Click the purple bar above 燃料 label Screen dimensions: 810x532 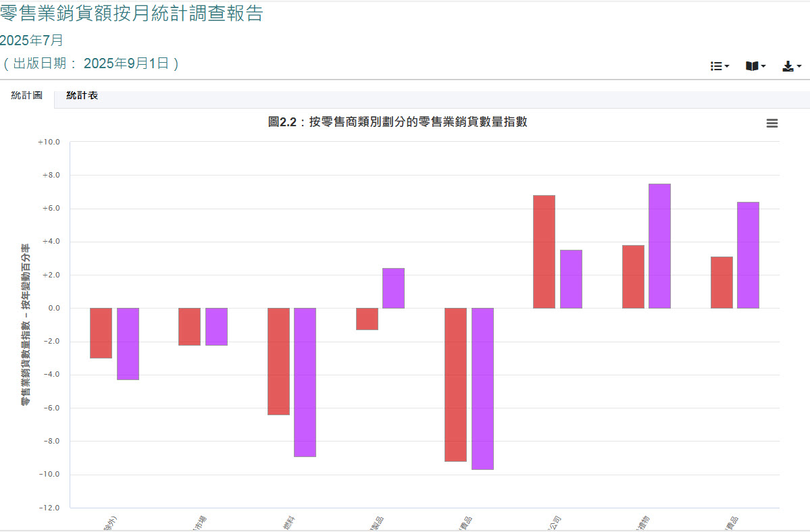click(305, 382)
